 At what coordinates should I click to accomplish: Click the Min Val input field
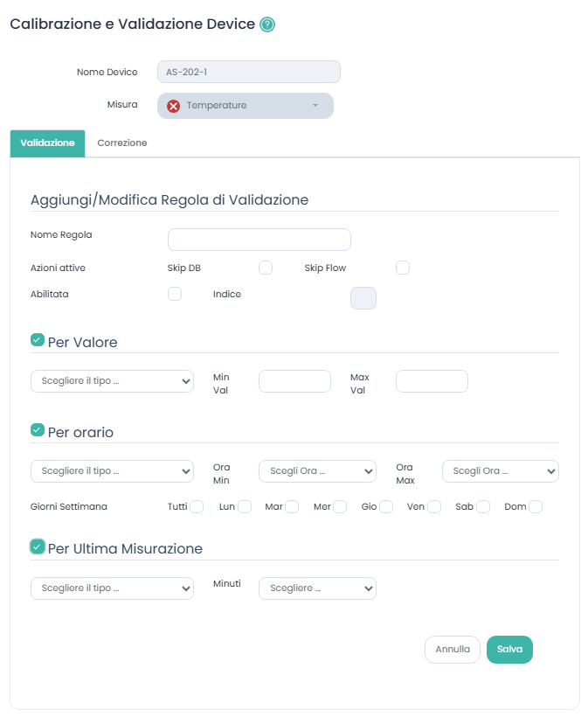pos(294,381)
